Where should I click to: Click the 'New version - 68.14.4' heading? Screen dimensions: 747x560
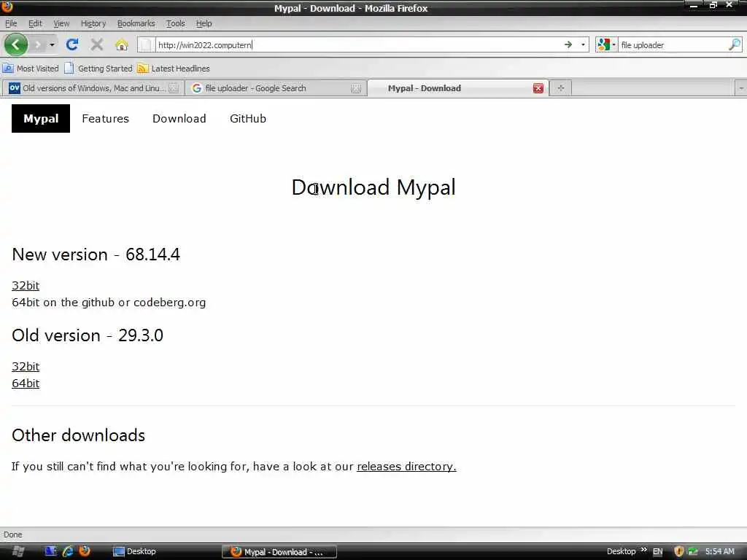[96, 254]
